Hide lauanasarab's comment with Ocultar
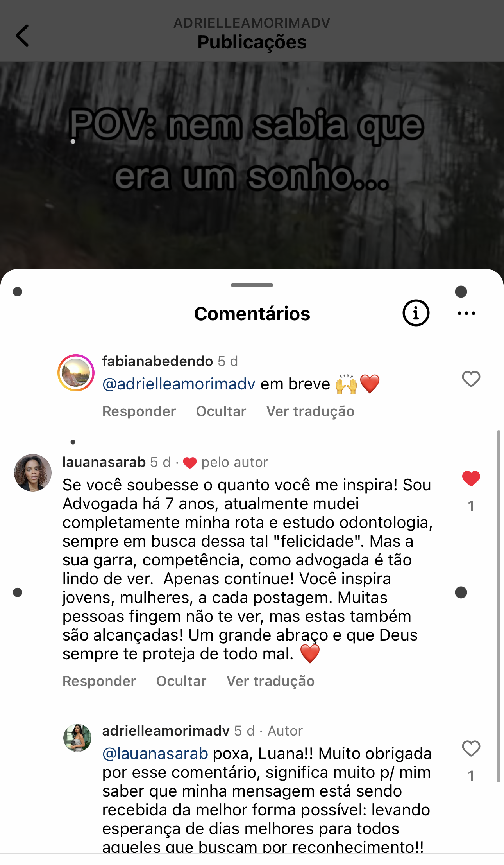The image size is (504, 865). point(181,681)
